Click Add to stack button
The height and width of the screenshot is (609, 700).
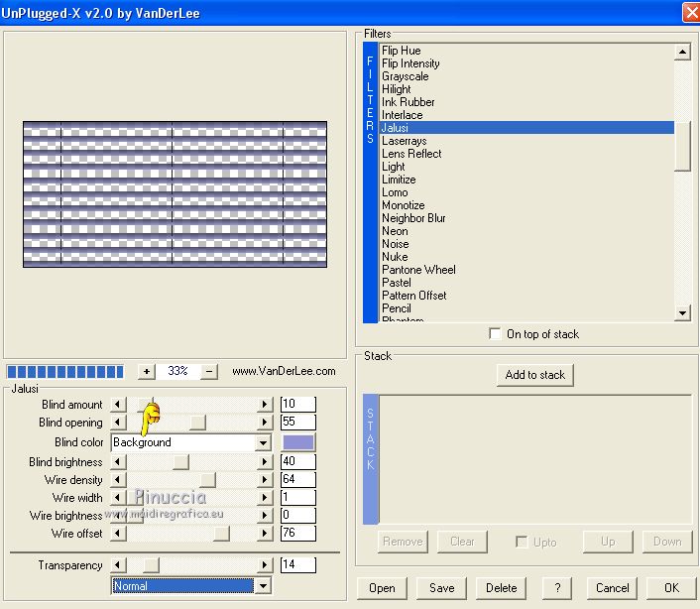point(534,375)
